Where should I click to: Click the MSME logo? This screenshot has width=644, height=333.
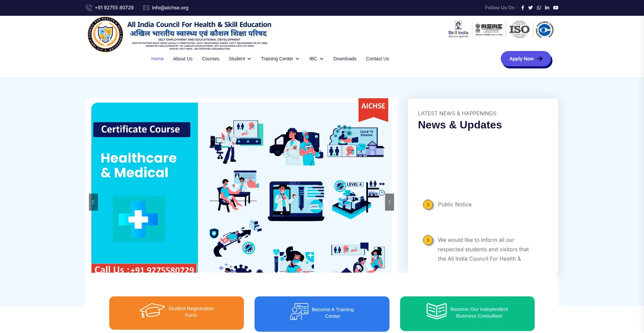pyautogui.click(x=489, y=30)
